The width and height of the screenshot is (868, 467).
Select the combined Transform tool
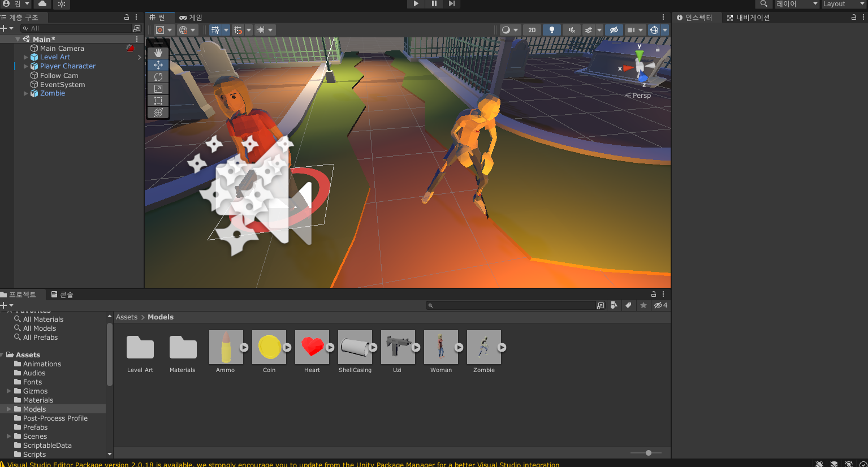[158, 113]
